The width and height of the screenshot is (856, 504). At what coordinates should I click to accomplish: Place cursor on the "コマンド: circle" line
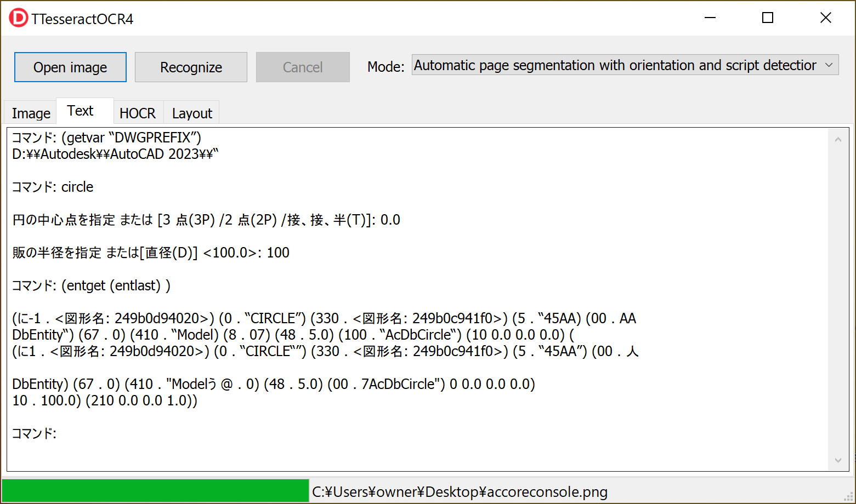coord(53,187)
